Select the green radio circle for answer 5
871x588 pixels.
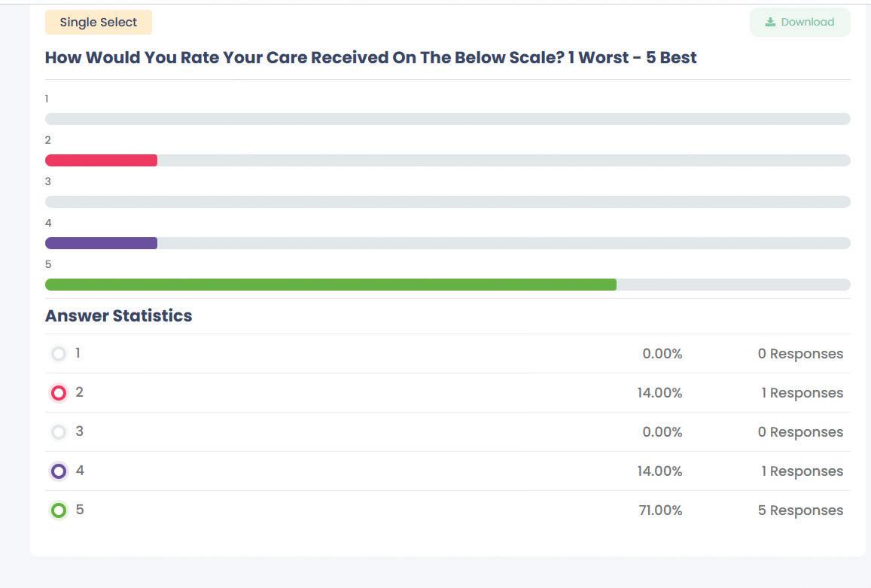59,510
